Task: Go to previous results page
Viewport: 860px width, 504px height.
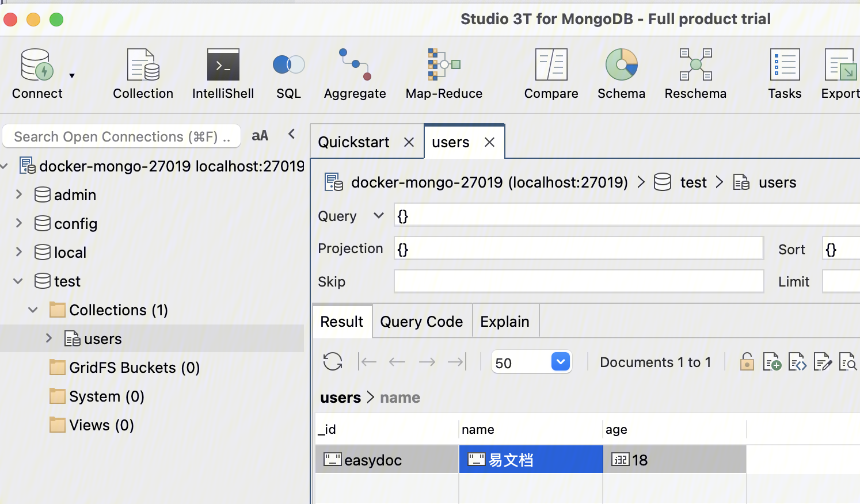Action: coord(397,362)
